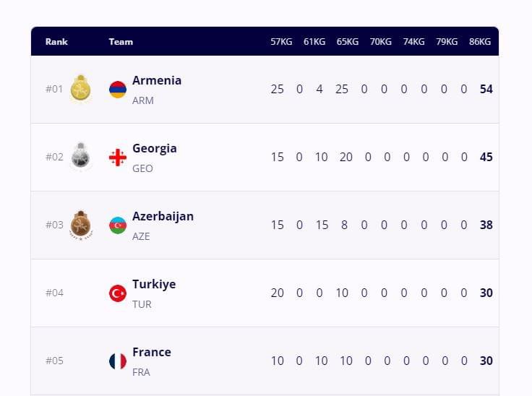Viewport: 532px width, 396px height.
Task: Select the Azerbaijan team name
Action: coord(163,217)
